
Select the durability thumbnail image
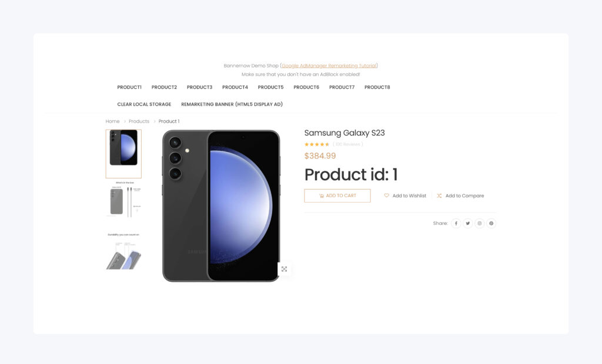pos(123,251)
